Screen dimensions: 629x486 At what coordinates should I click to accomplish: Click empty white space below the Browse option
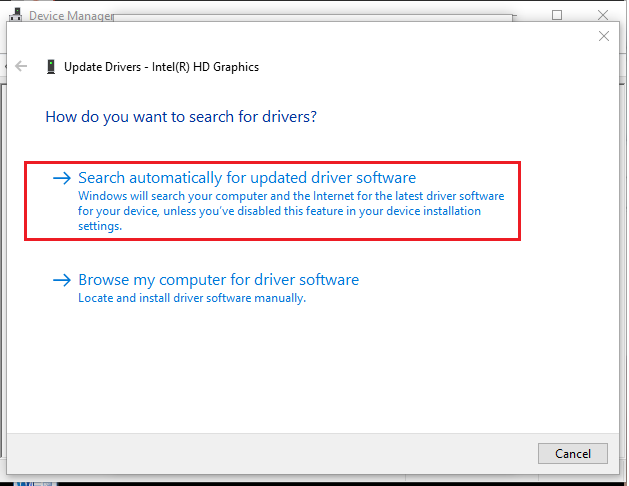(x=300, y=370)
